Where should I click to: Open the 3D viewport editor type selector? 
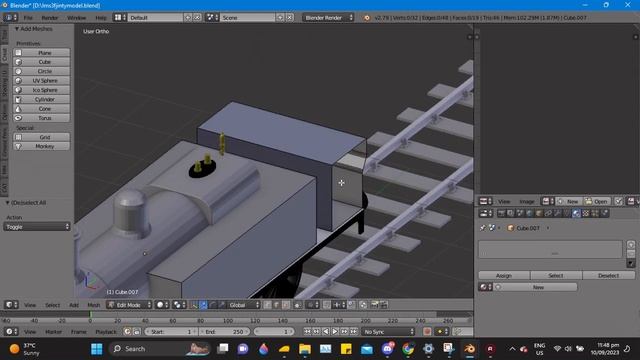tap(11, 305)
